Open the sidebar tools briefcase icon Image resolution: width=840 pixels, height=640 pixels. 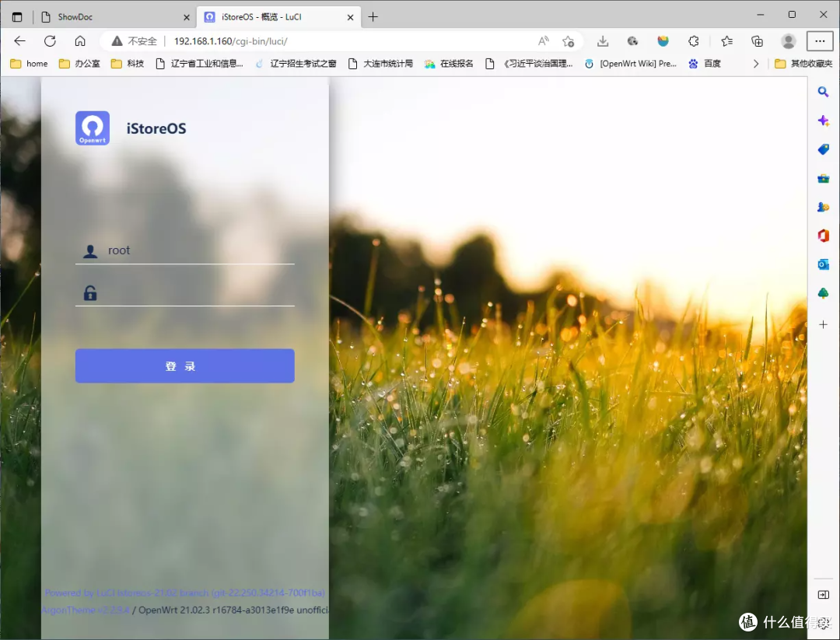pos(824,178)
